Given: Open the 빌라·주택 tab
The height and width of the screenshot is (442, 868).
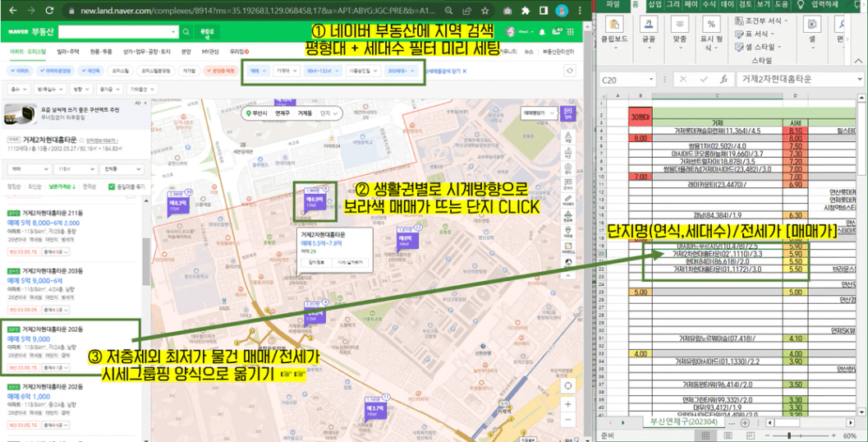Looking at the screenshot, I should click(x=69, y=52).
